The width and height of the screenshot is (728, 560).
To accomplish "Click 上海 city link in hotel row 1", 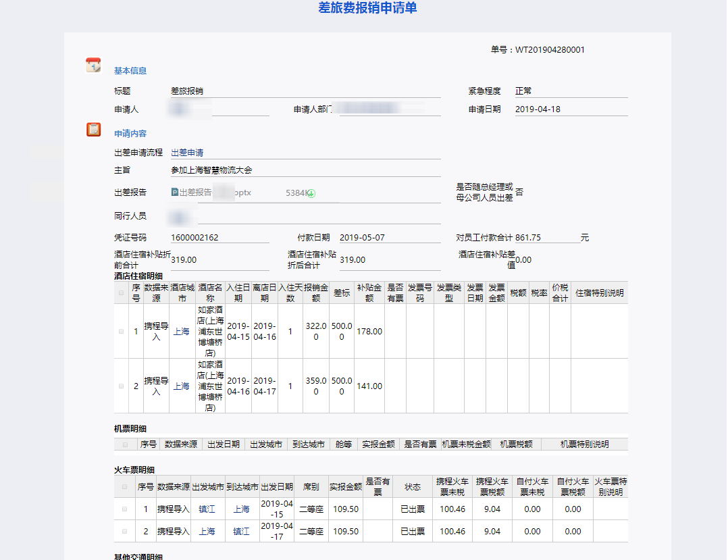I will point(182,332).
